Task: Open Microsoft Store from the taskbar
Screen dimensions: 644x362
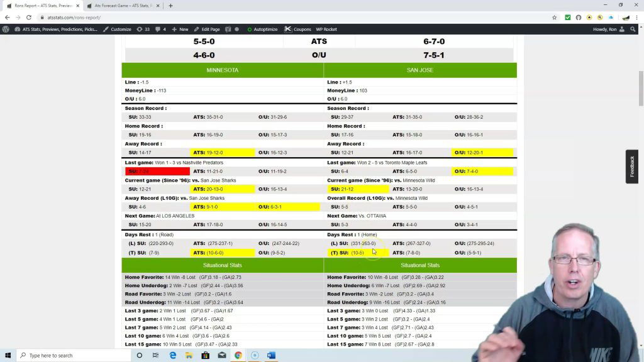Action: coord(206,356)
